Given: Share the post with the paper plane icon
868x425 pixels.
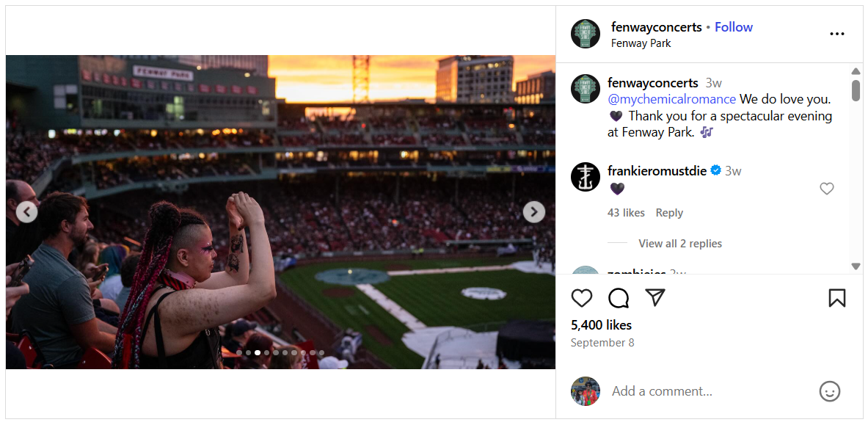Looking at the screenshot, I should [654, 298].
